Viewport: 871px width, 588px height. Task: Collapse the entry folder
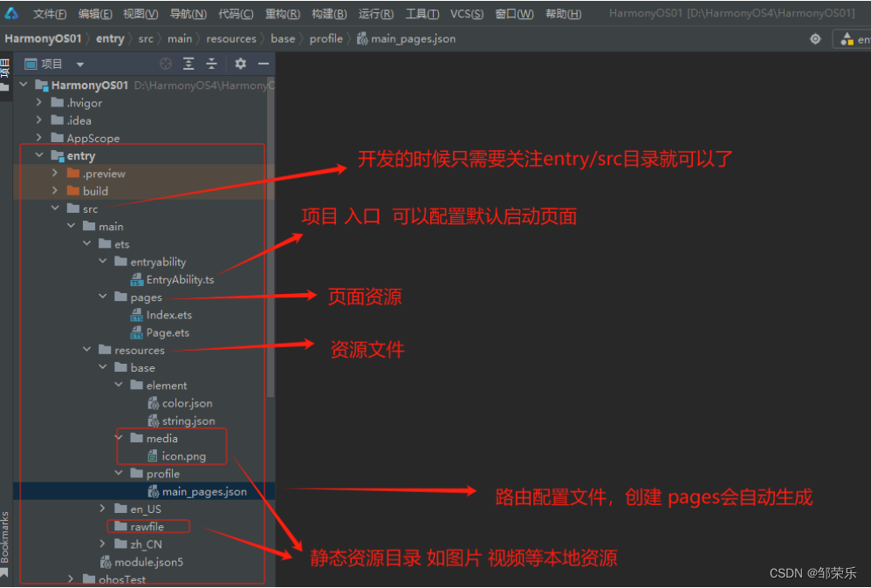tap(38, 154)
